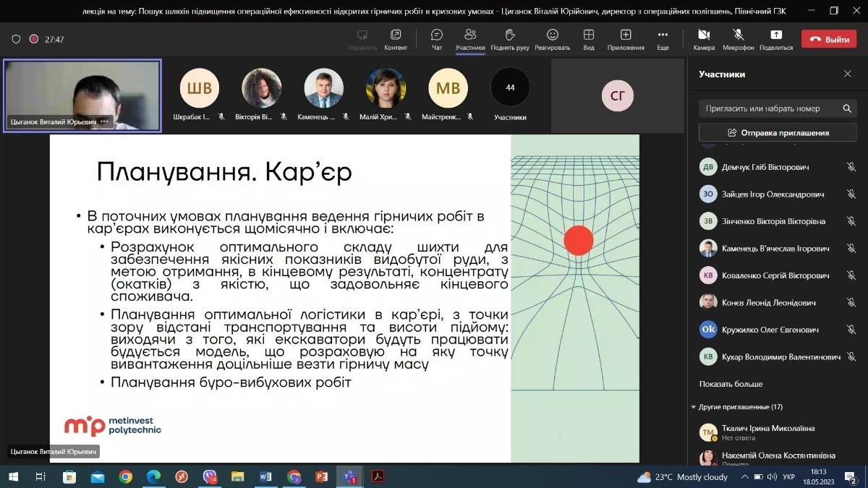Open PowerPoint from the Windows taskbar
Image resolution: width=868 pixels, height=488 pixels.
pyautogui.click(x=322, y=477)
